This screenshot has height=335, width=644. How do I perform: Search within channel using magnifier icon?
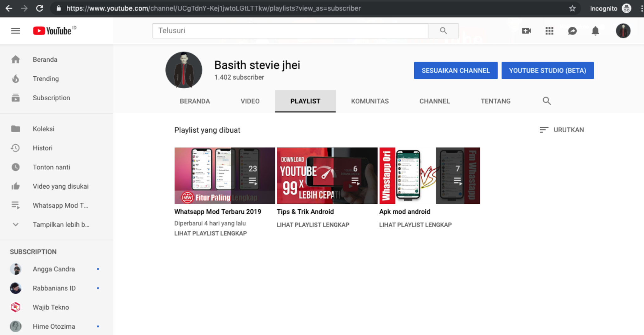pyautogui.click(x=547, y=101)
